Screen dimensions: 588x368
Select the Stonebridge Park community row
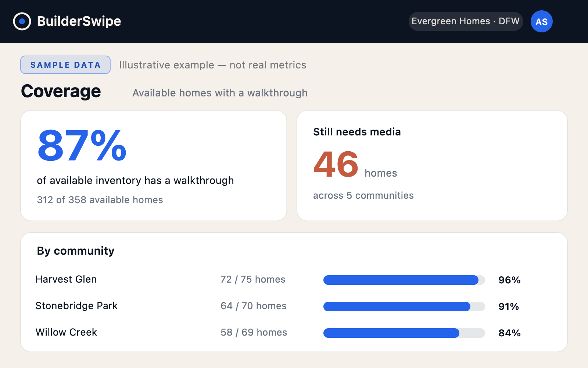tap(294, 306)
